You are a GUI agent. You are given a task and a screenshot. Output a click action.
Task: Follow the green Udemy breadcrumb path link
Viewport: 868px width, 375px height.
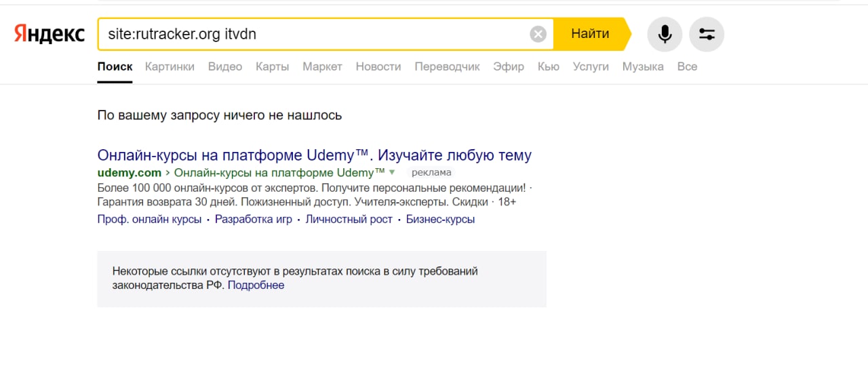(279, 172)
